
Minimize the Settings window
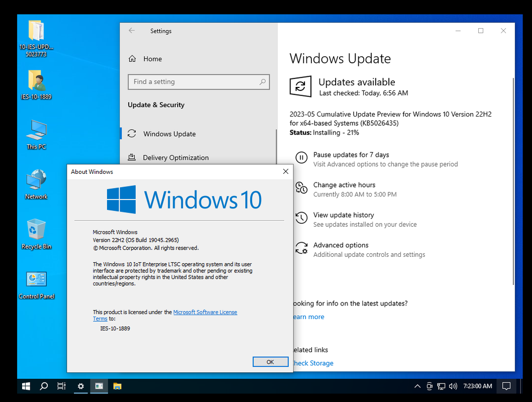pyautogui.click(x=458, y=31)
